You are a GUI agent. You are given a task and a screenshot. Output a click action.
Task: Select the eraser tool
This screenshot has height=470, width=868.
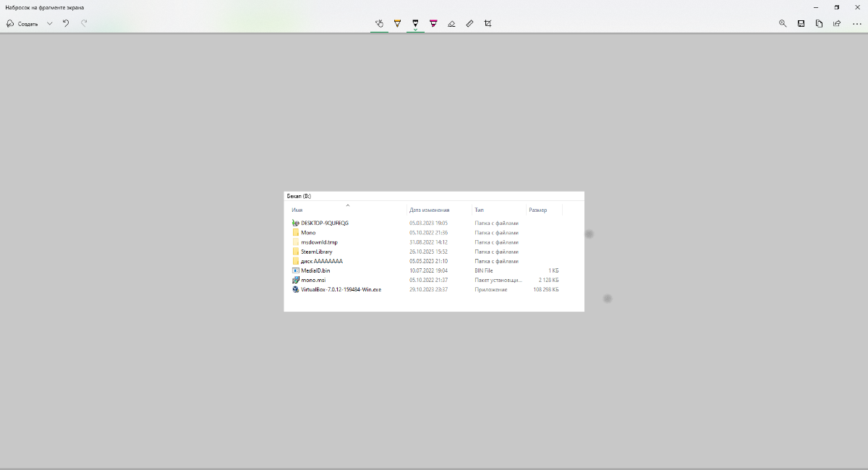(451, 23)
